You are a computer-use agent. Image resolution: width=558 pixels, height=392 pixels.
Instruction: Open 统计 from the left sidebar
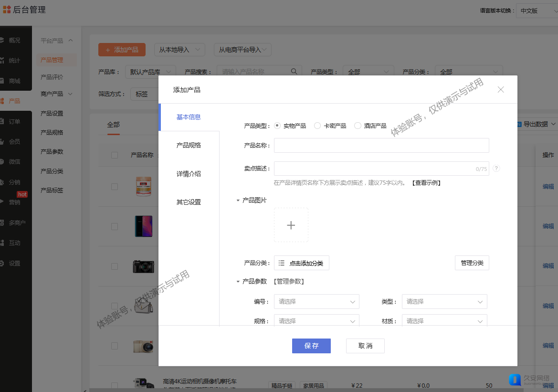14,61
